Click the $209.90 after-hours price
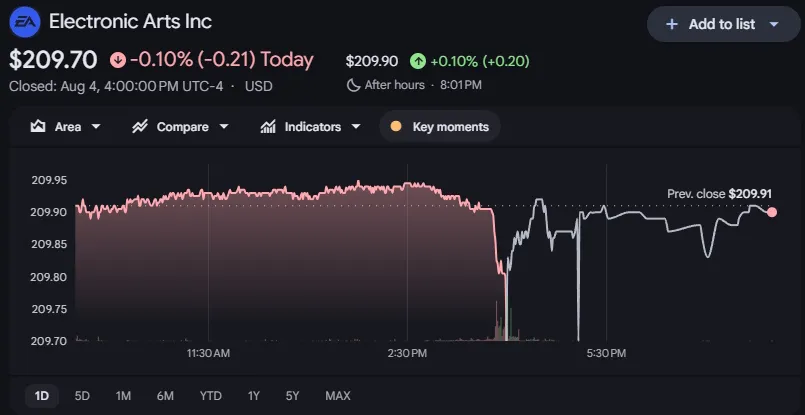 (x=372, y=62)
